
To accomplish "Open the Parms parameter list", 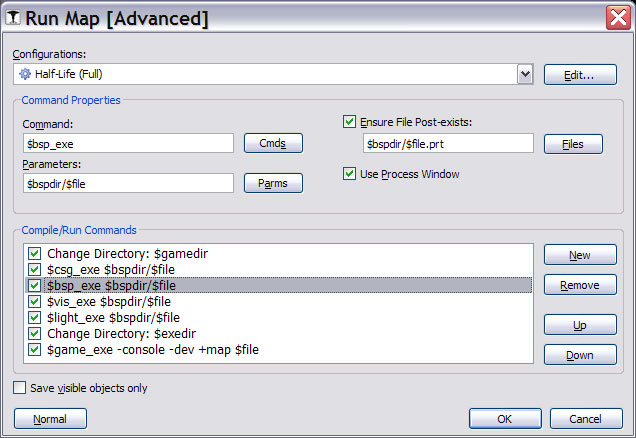I will click(273, 183).
